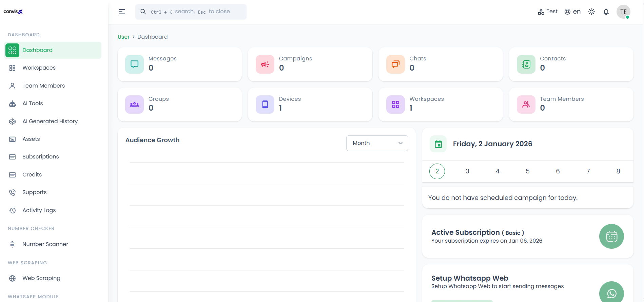
Task: Click the User breadcrumb link
Action: [123, 37]
